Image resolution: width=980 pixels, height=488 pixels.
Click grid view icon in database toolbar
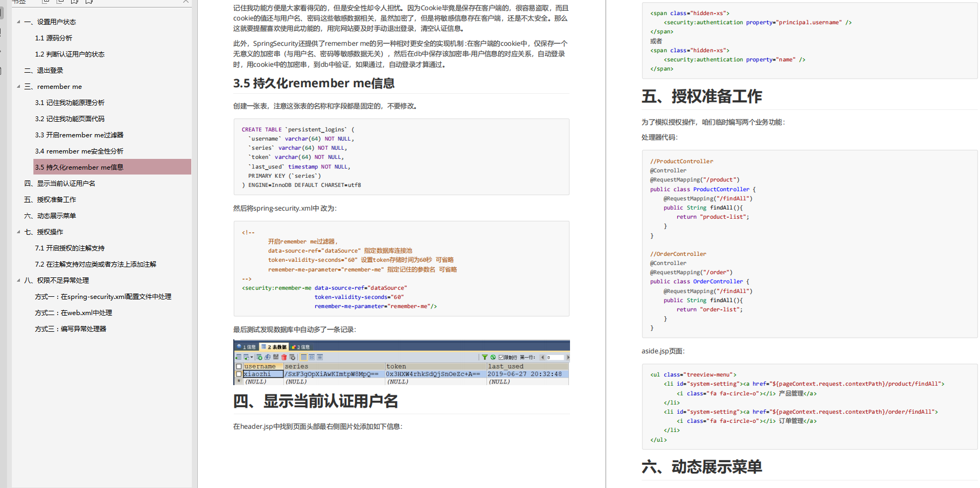tap(303, 357)
